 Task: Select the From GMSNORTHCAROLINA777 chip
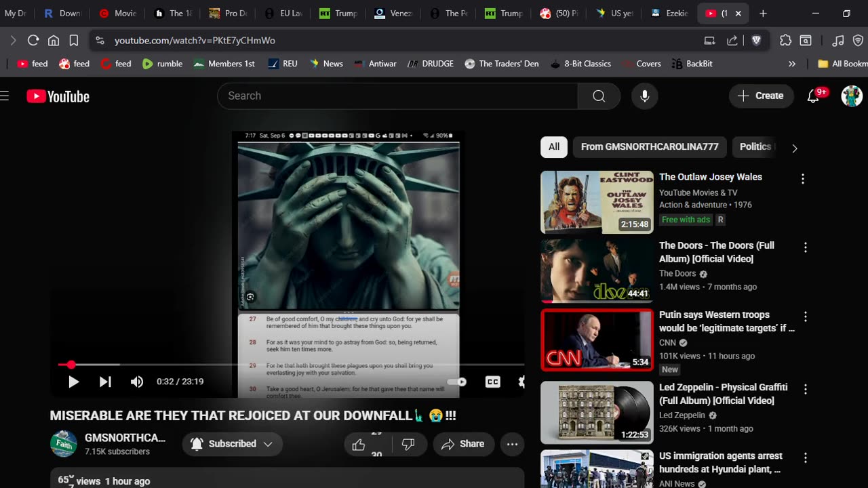point(650,146)
